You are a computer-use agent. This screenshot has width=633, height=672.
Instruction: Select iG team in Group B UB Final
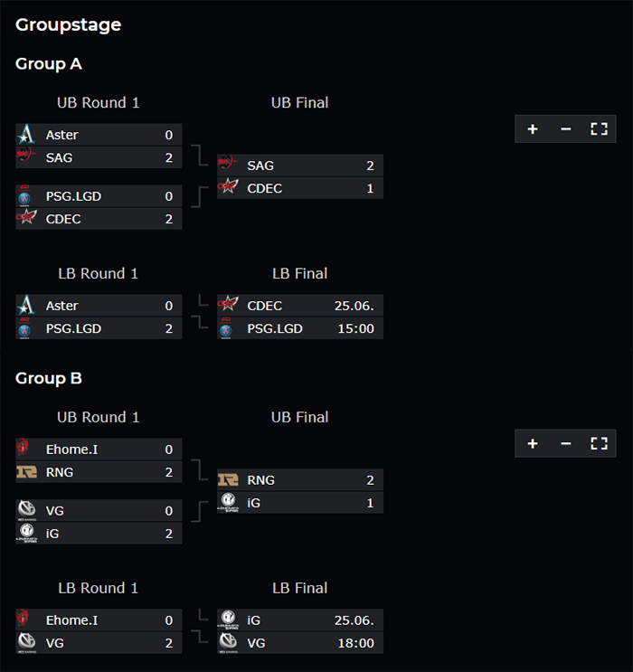coord(300,503)
